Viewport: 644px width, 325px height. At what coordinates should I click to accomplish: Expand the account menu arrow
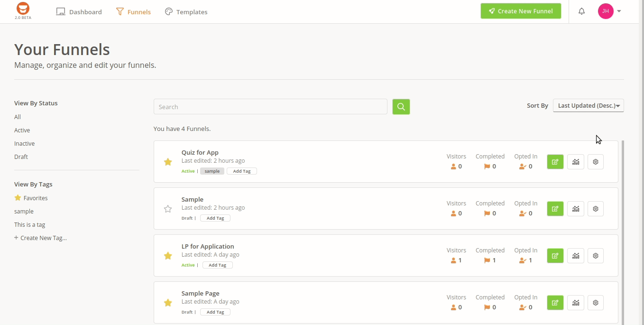(x=619, y=11)
